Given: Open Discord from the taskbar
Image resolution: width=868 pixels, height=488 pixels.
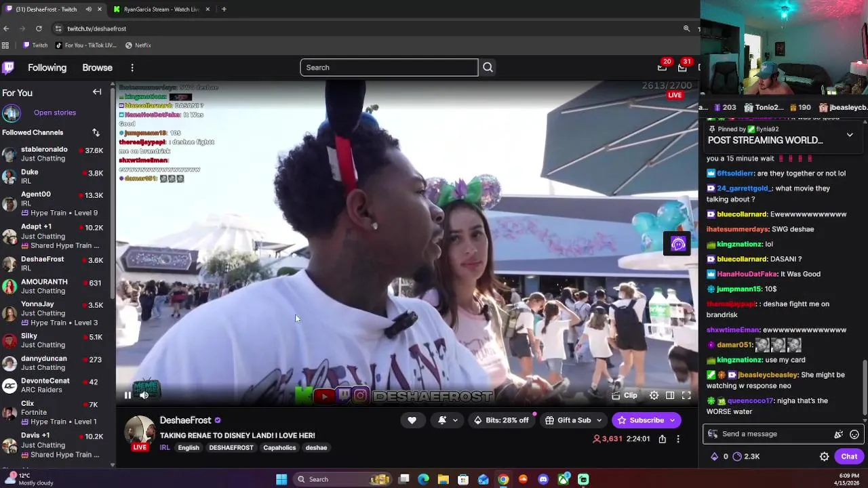Looking at the screenshot, I should pos(543,480).
